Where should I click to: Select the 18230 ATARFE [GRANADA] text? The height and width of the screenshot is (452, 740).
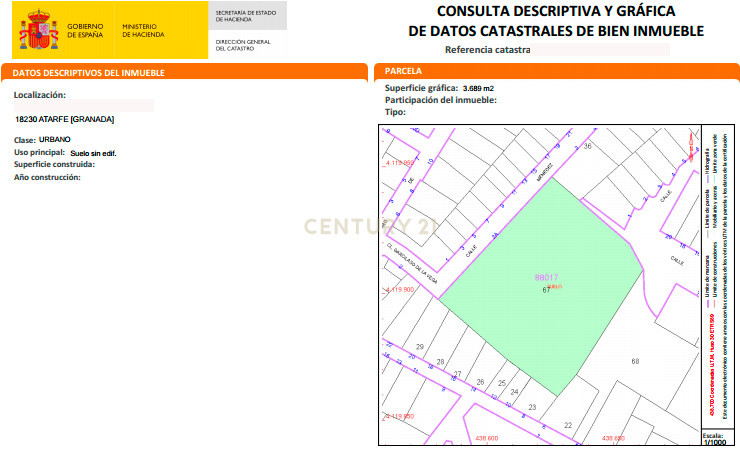pyautogui.click(x=65, y=119)
